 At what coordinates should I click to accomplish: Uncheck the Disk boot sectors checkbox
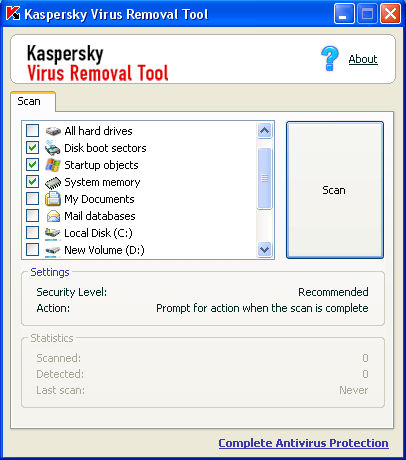(x=32, y=148)
